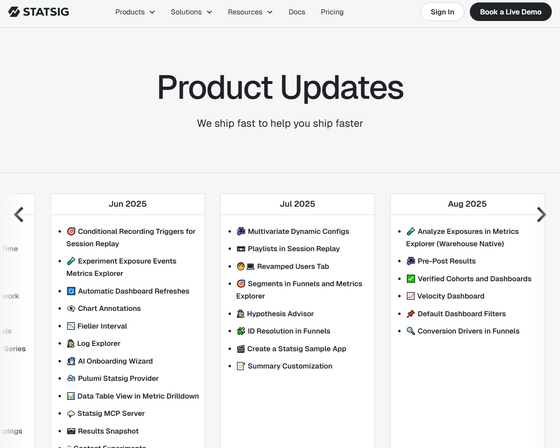Click the eye icon by Chart Annotations
This screenshot has height=448, width=560.
point(71,308)
